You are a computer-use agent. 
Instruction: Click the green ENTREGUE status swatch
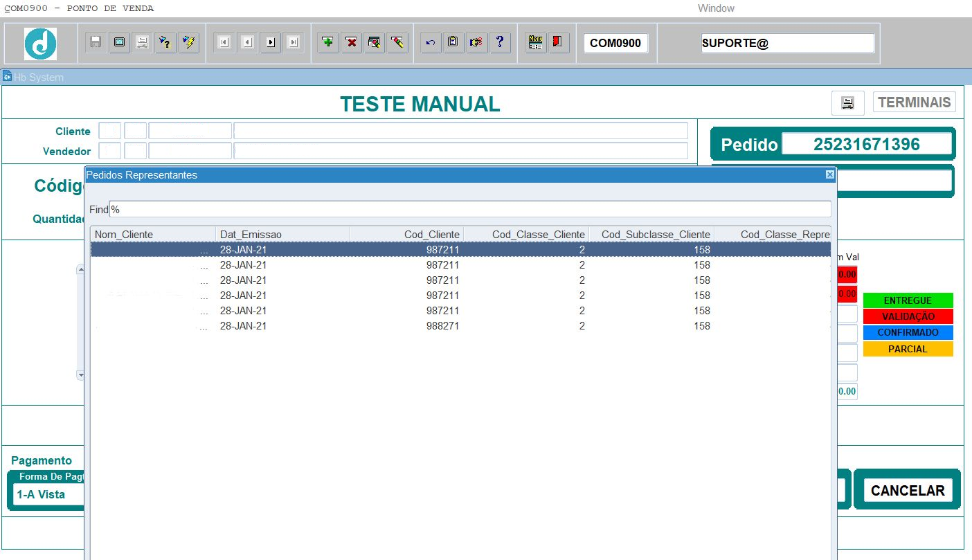908,300
